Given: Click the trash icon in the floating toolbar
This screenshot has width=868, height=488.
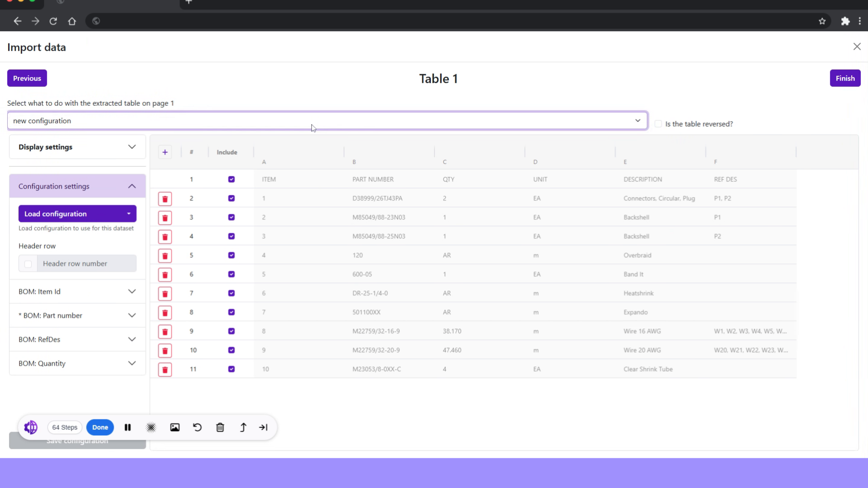Looking at the screenshot, I should point(220,427).
